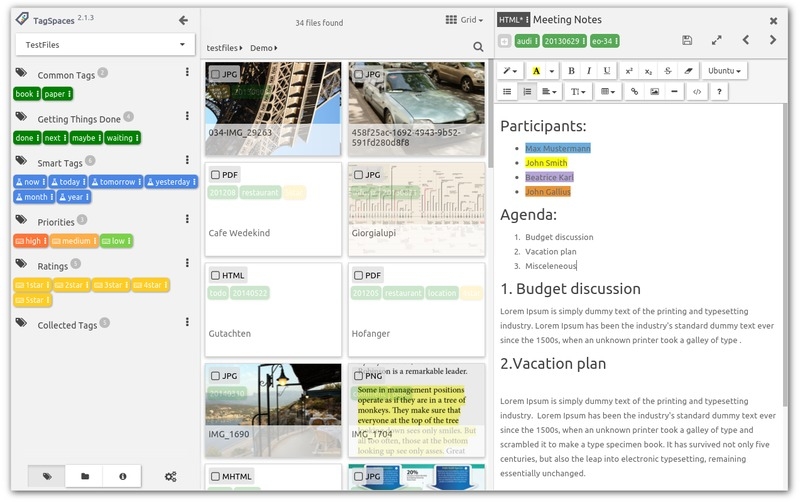The height and width of the screenshot is (502, 800).
Task: Apply underline formatting in editor
Action: click(607, 70)
